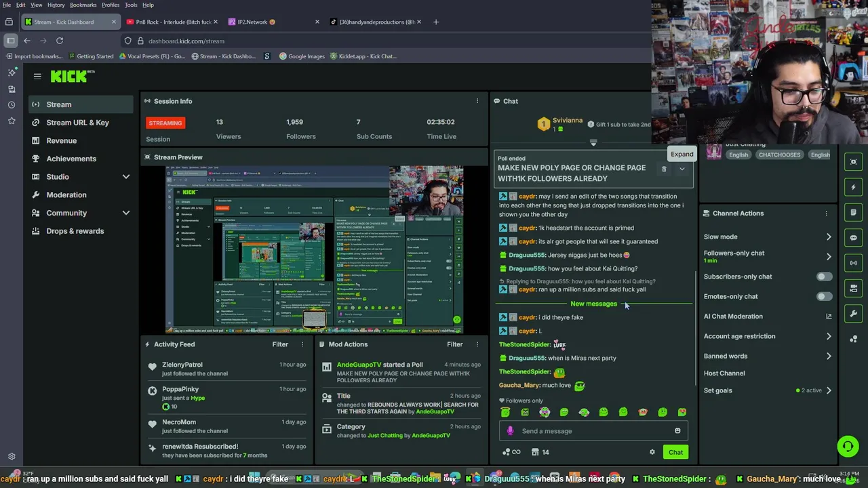Open AI Chat Moderation external link icon
The height and width of the screenshot is (488, 868).
click(829, 317)
